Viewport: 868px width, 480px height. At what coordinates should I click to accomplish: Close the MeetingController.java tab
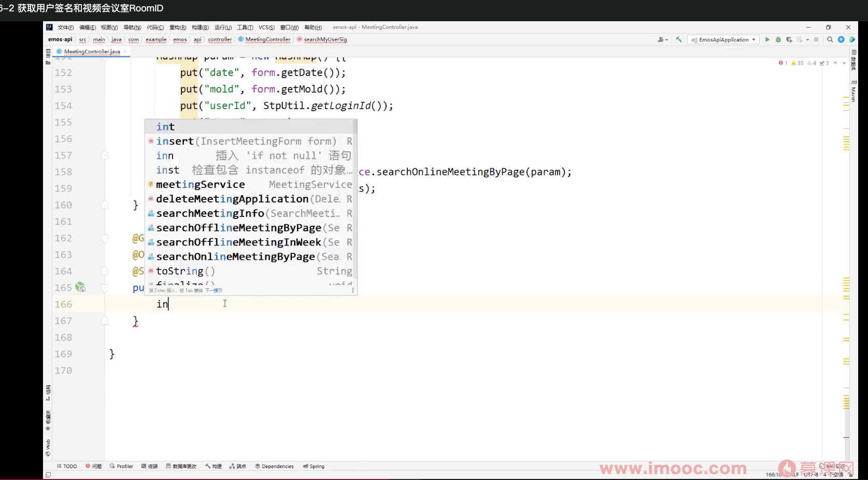tap(125, 51)
